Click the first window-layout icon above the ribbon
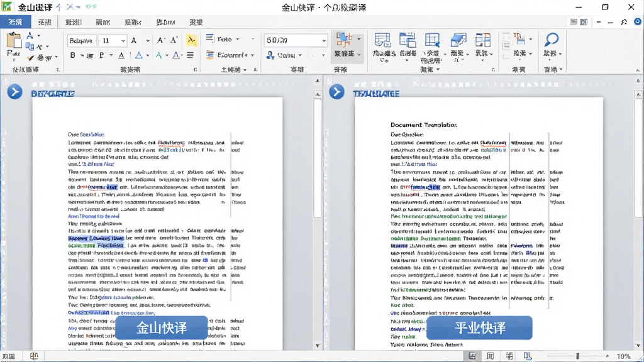This screenshot has height=362, width=644. (574, 22)
